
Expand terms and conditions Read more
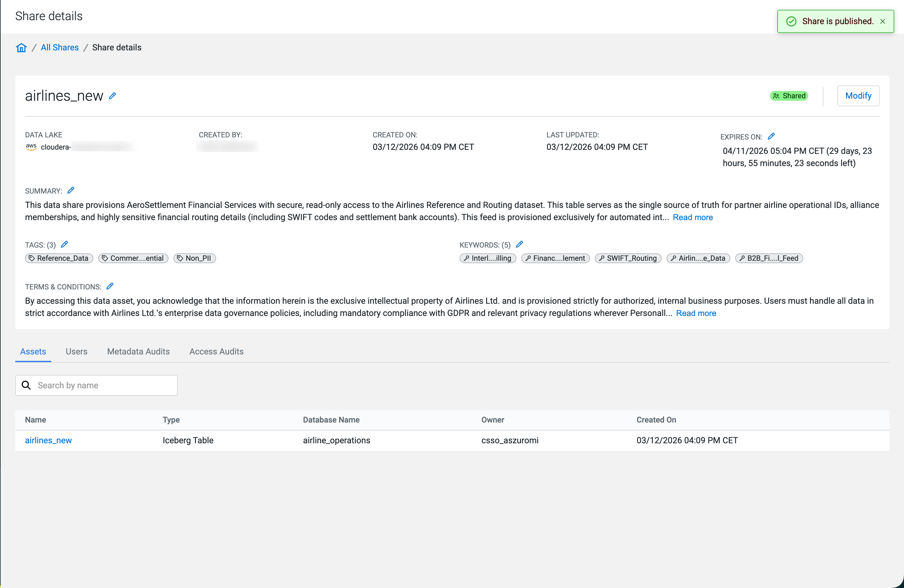(x=696, y=313)
